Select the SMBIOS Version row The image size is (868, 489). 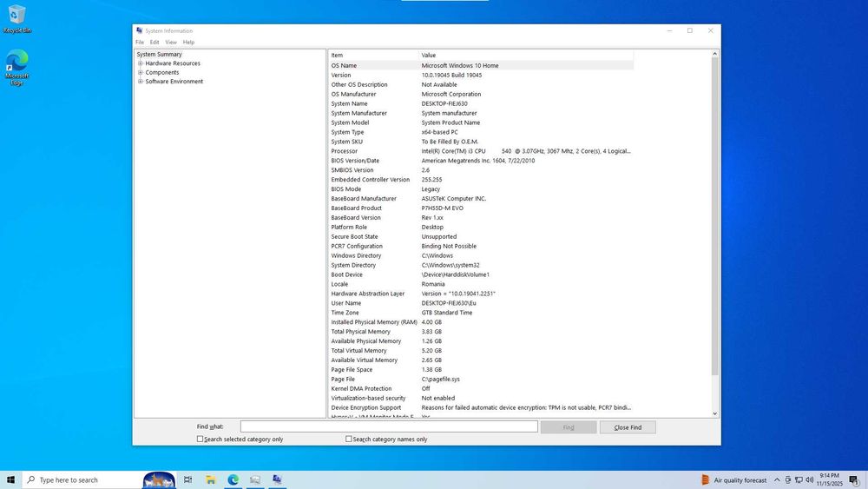pyautogui.click(x=481, y=170)
